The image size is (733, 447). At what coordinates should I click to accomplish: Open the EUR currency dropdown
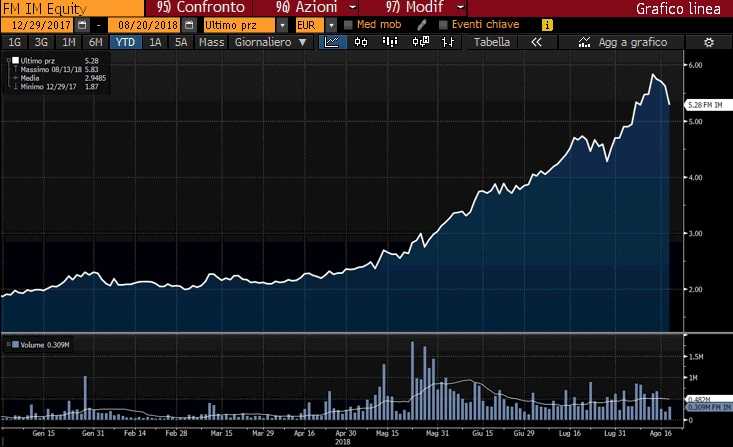coord(331,25)
